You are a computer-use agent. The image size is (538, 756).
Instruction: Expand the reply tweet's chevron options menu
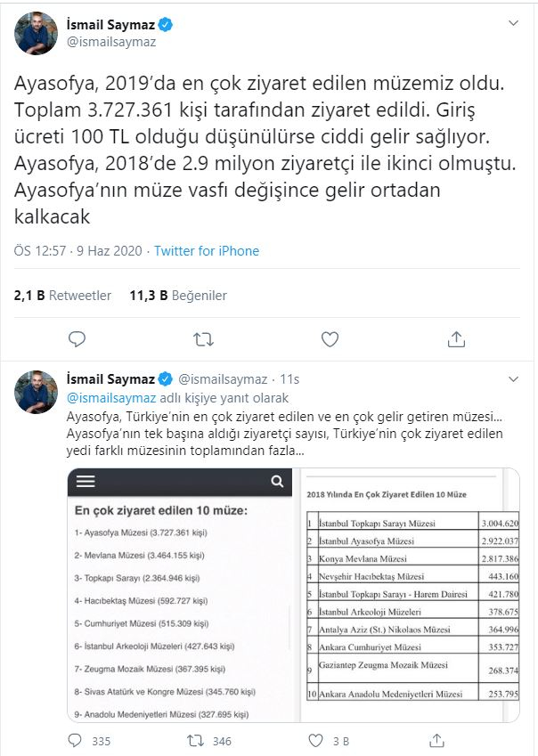pos(513,379)
